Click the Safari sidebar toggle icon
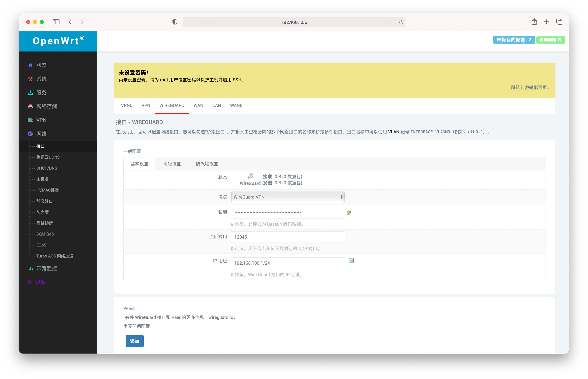The height and width of the screenshot is (379, 588). [56, 22]
